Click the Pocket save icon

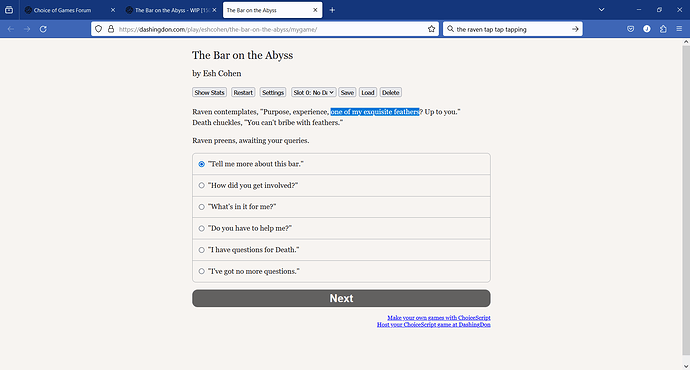631,29
